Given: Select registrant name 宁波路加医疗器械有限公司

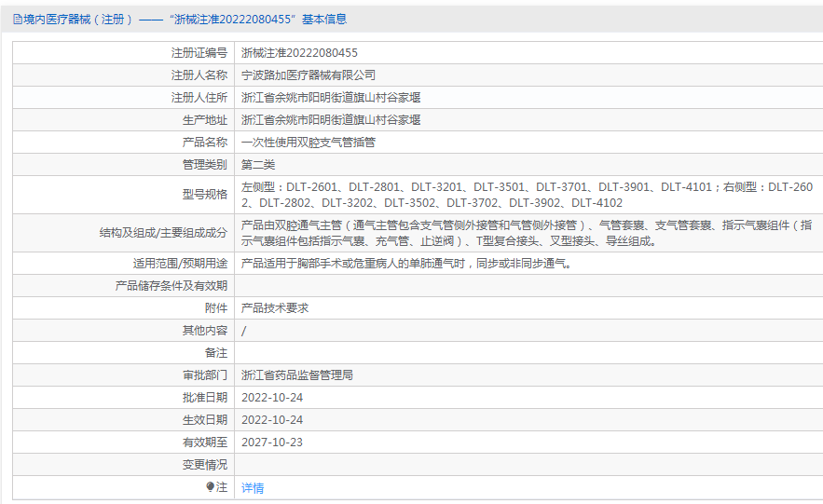Looking at the screenshot, I should click(309, 75).
